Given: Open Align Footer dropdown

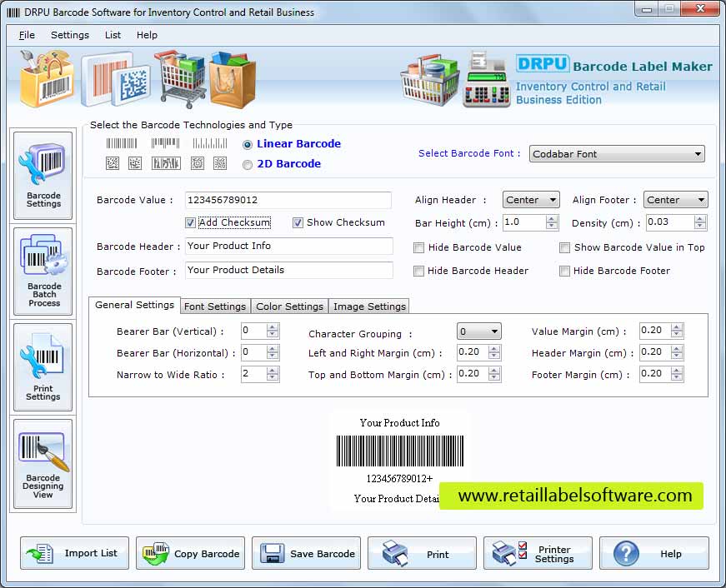Looking at the screenshot, I should 675,200.
